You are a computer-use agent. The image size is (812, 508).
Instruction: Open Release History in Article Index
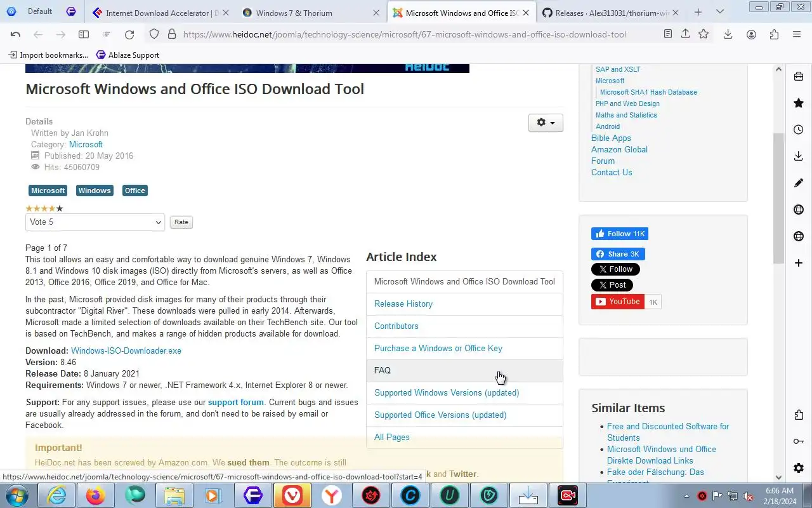tap(464, 304)
